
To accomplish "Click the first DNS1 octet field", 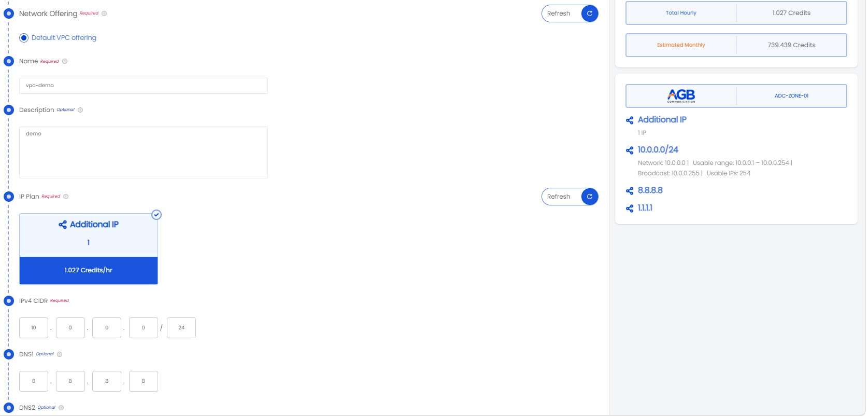I will [34, 381].
